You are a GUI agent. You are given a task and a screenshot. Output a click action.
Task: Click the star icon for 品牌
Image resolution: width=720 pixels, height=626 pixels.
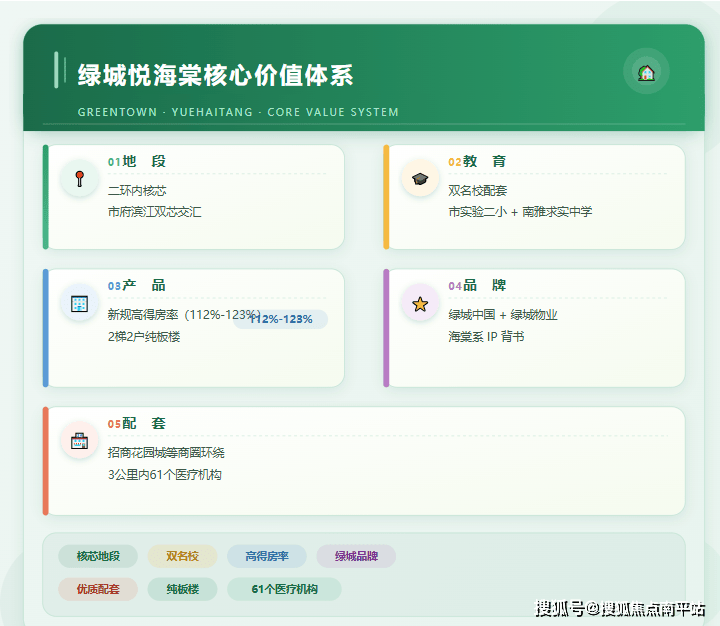pyautogui.click(x=420, y=303)
